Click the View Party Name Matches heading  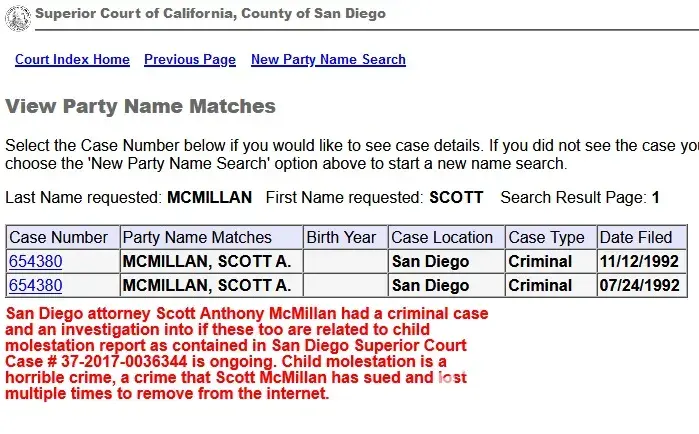[x=140, y=107]
